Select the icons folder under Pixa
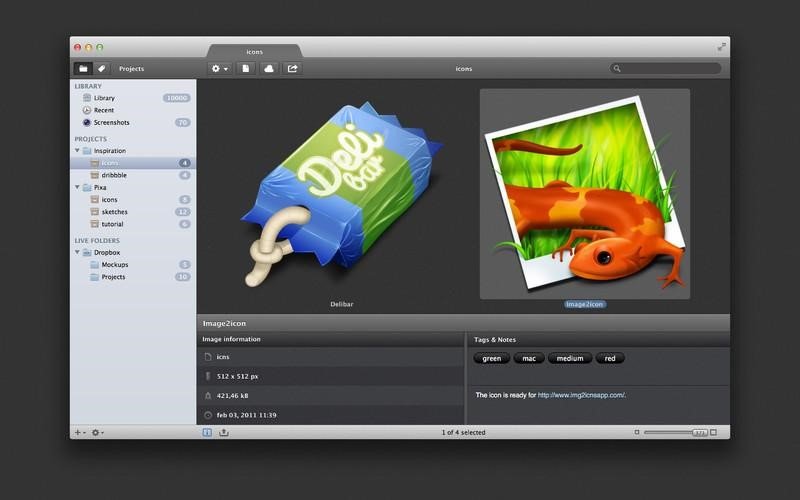Screen dimensions: 800x500 click(133, 199)
